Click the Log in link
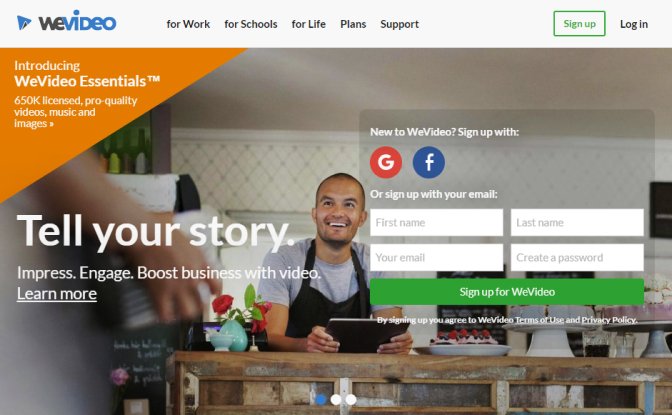Viewport: 672px width, 415px height. pos(634,24)
